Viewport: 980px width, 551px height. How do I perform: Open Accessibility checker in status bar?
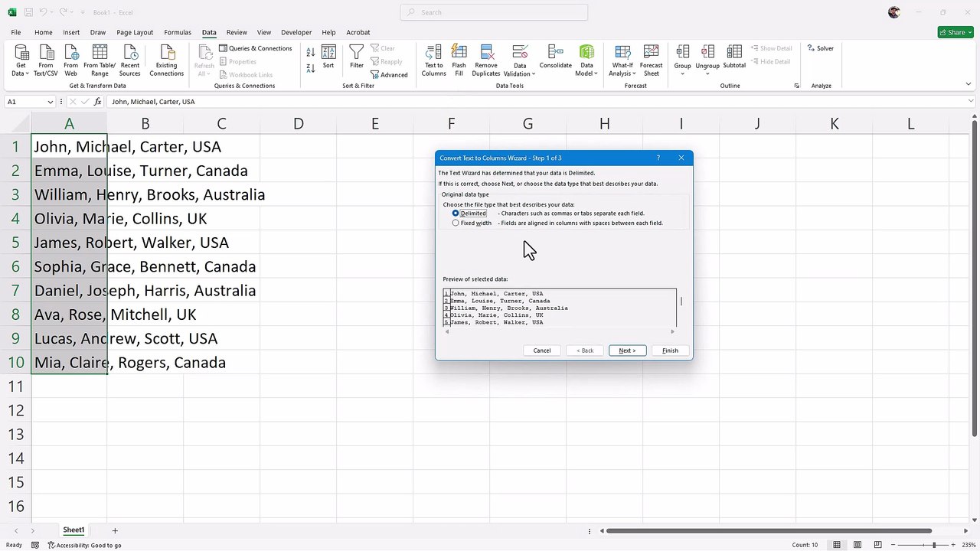(x=85, y=545)
